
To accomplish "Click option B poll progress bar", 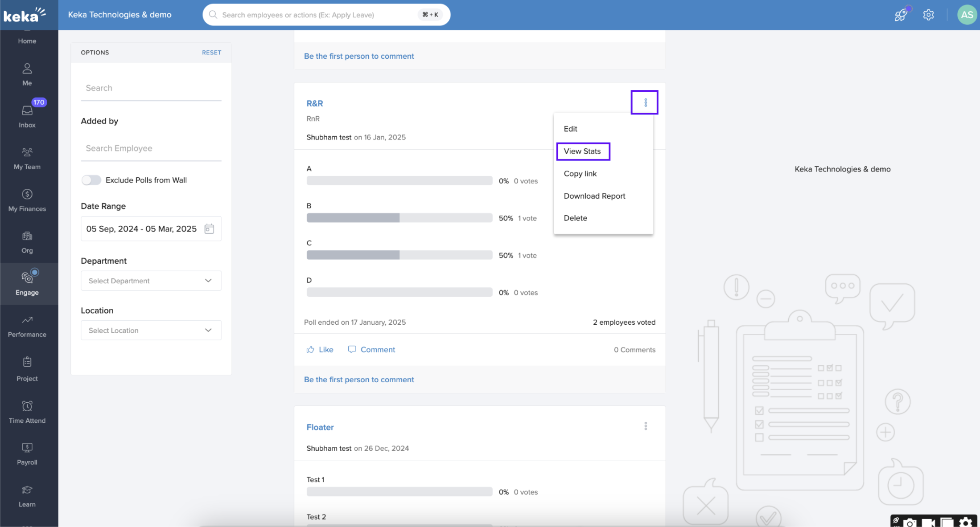I will pyautogui.click(x=399, y=218).
